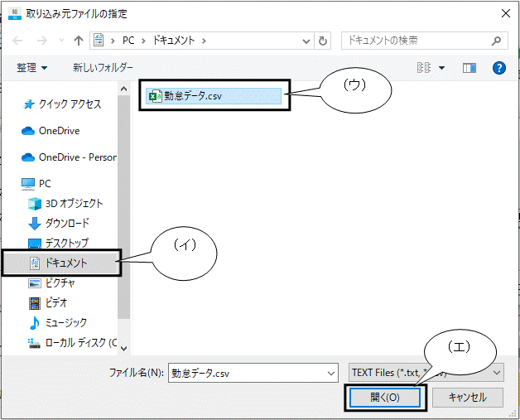Close the 取り込み元ファイルの指定 dialog

point(506,13)
